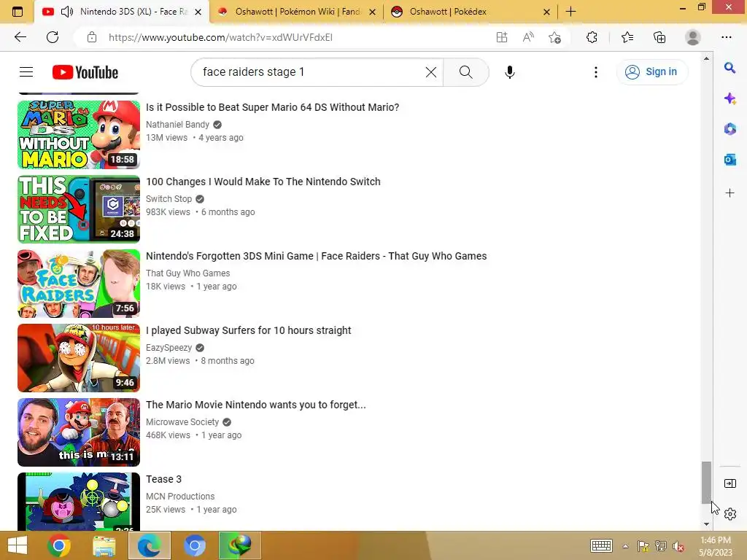The width and height of the screenshot is (747, 560).
Task: Open Windows Start menu
Action: (18, 545)
